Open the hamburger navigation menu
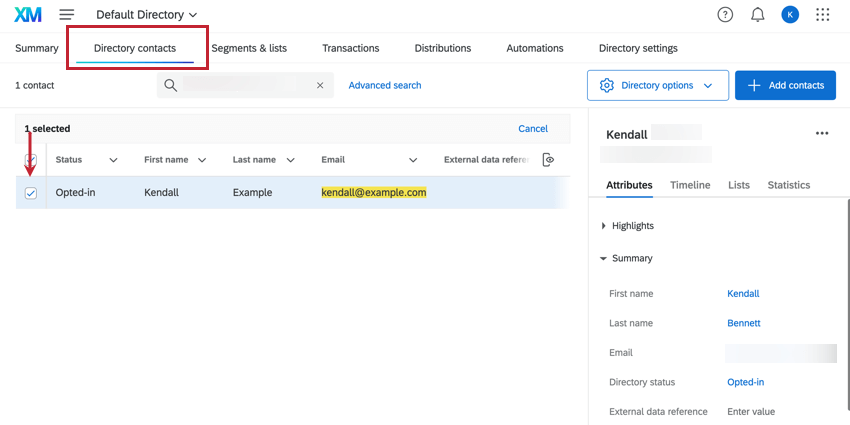 (x=67, y=14)
